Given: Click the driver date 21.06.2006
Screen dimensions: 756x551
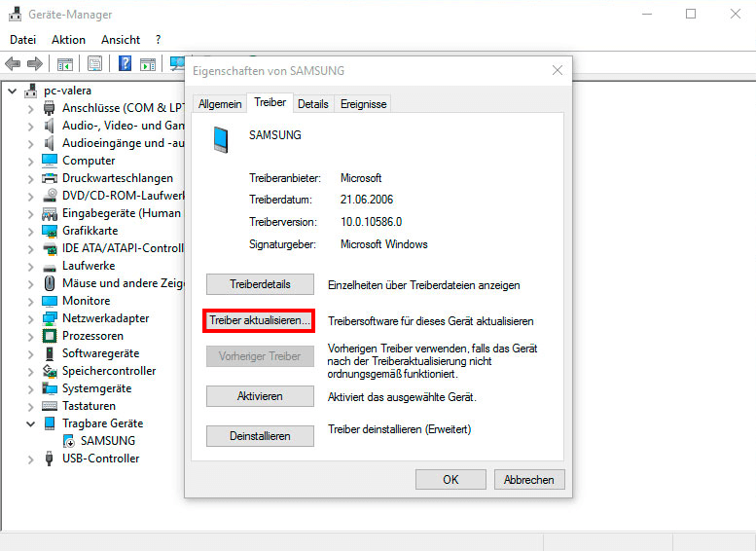Looking at the screenshot, I should (x=367, y=200).
